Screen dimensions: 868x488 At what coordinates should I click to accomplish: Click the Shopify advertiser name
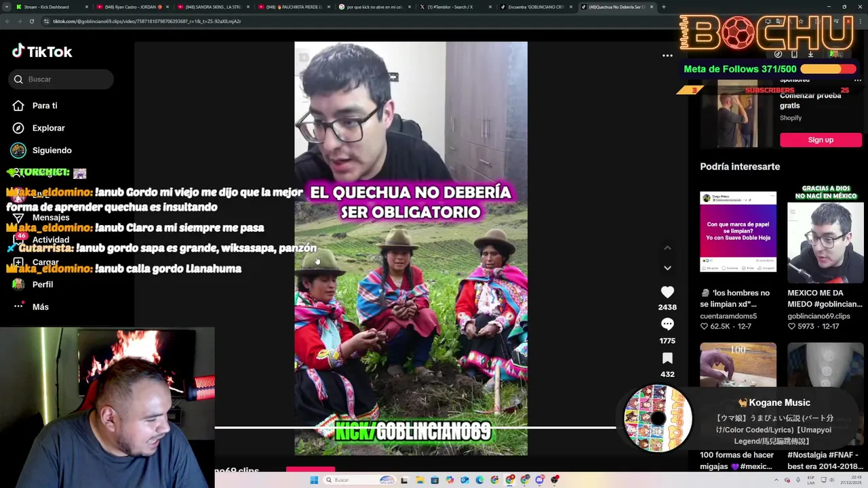tap(791, 118)
